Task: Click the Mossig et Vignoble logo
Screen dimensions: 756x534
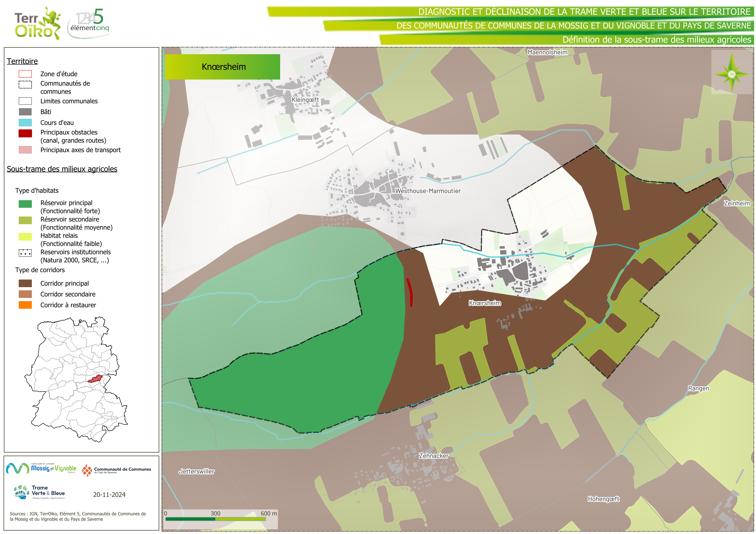Action: click(x=41, y=468)
